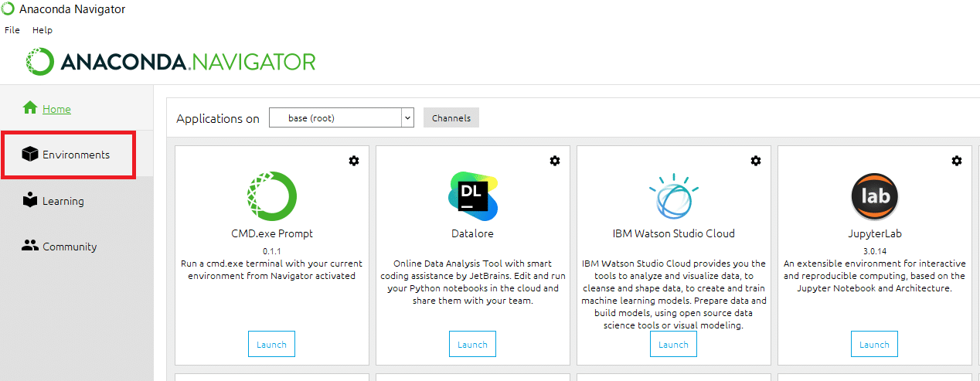Click the Applications on label
Viewport: 980px width, 381px height.
tap(218, 118)
